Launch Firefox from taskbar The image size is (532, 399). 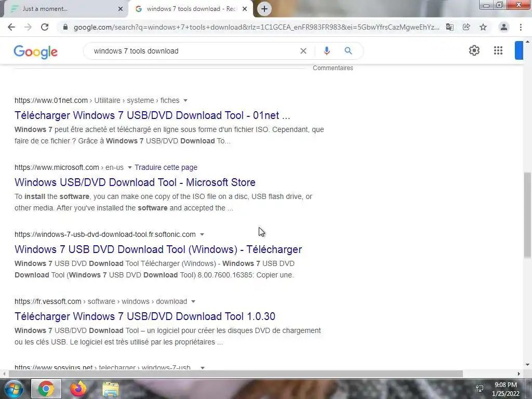click(78, 389)
